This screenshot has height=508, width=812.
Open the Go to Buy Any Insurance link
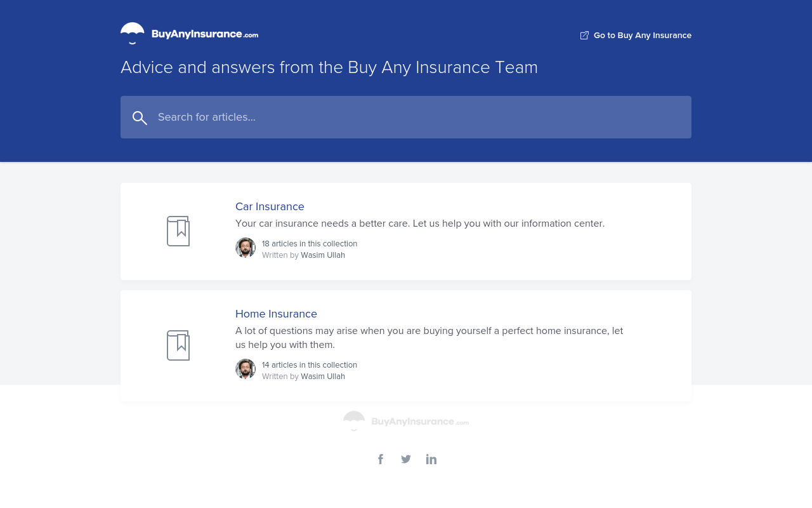pos(636,36)
